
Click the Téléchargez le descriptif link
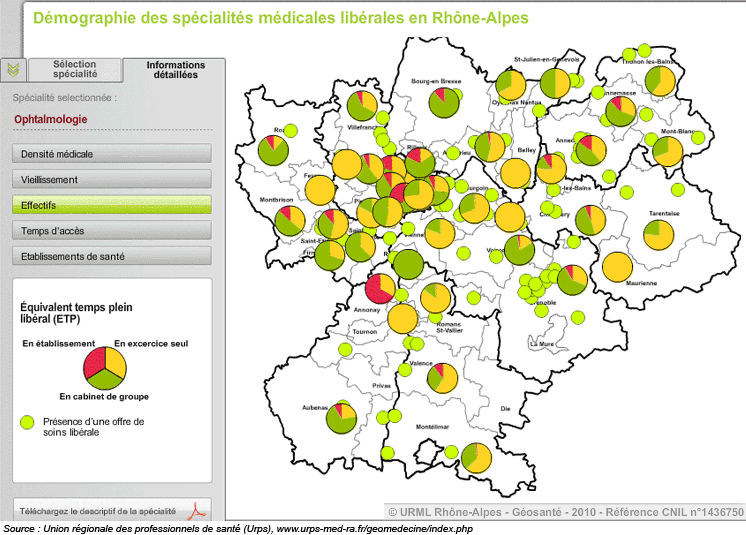click(98, 509)
